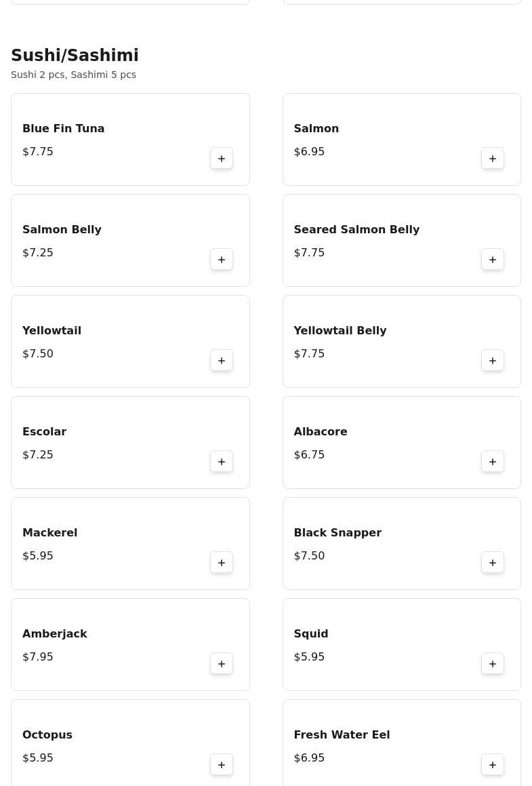This screenshot has width=532, height=786.
Task: Add Yellowtail Belly to cart
Action: coord(493,361)
